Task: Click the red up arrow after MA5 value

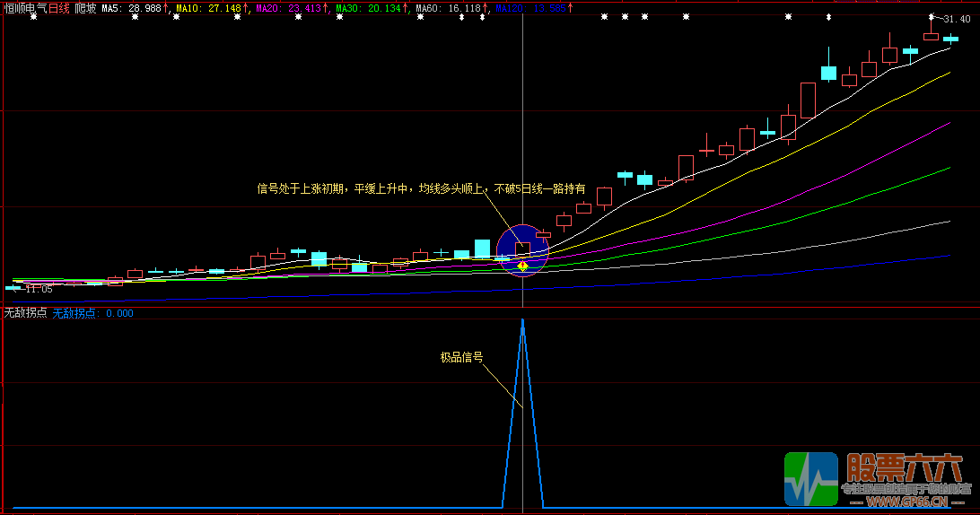Action: tap(166, 7)
